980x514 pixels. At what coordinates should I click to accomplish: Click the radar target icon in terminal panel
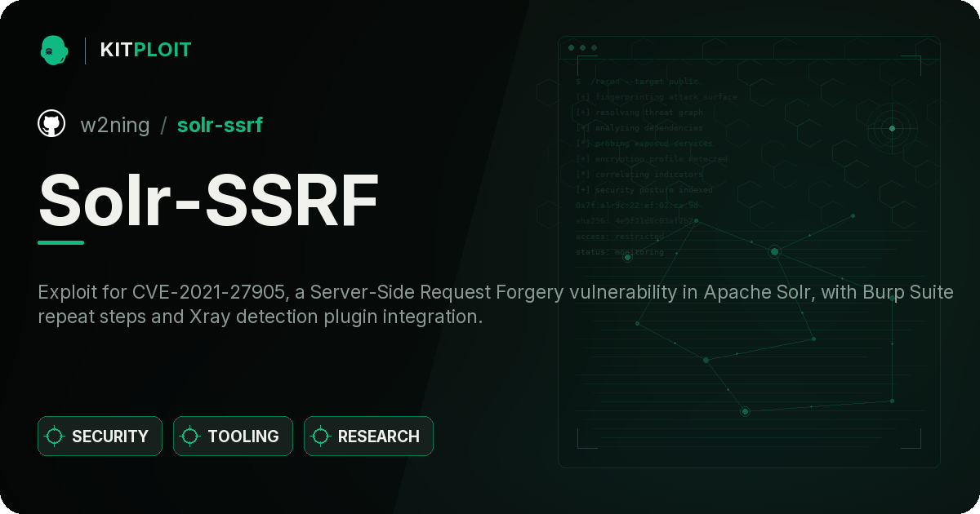click(892, 128)
